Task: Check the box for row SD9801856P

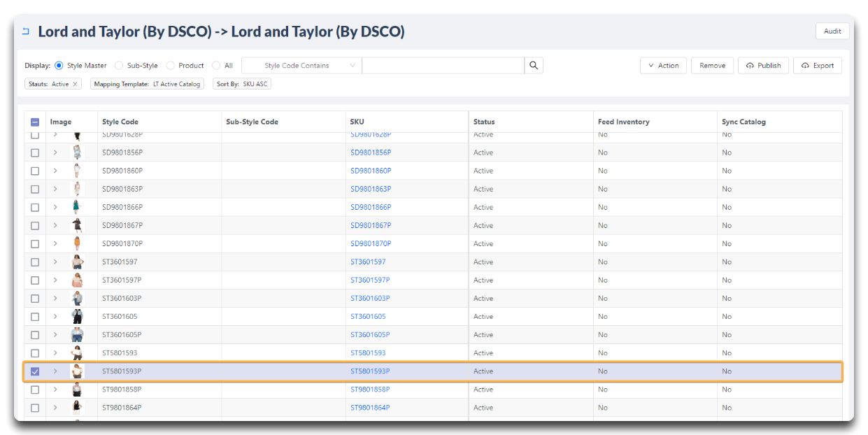Action: (x=35, y=152)
